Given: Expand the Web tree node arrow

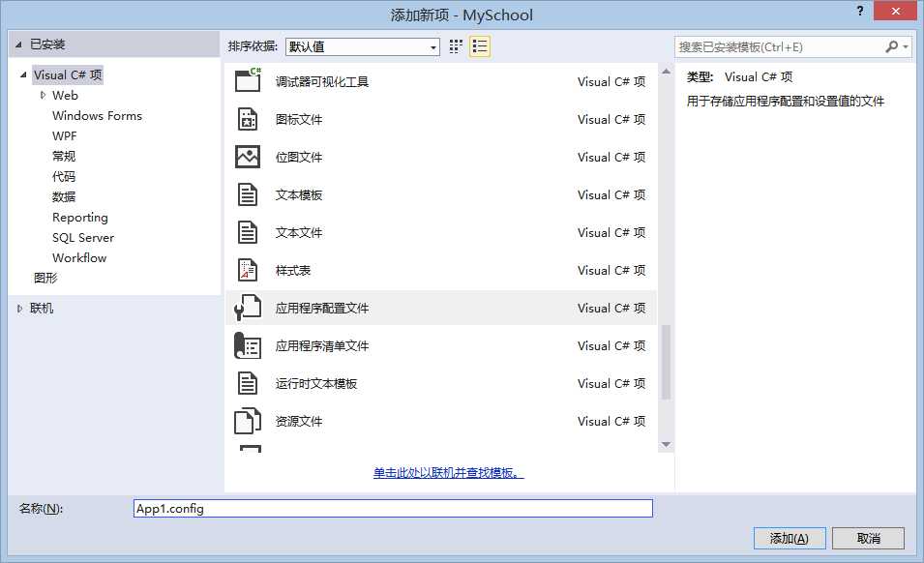Looking at the screenshot, I should pos(43,96).
